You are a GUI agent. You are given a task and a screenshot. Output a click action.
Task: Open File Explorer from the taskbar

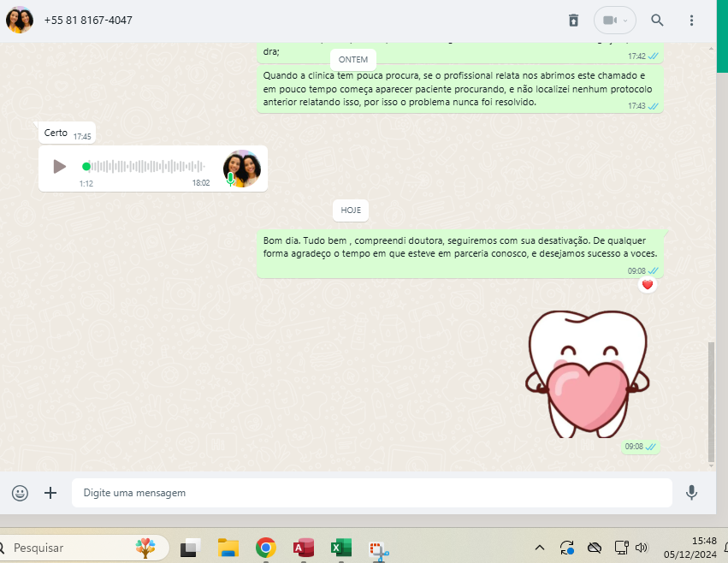click(x=228, y=548)
